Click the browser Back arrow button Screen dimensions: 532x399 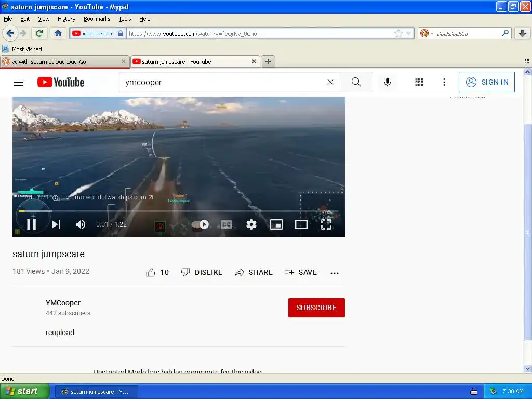pyautogui.click(x=10, y=33)
